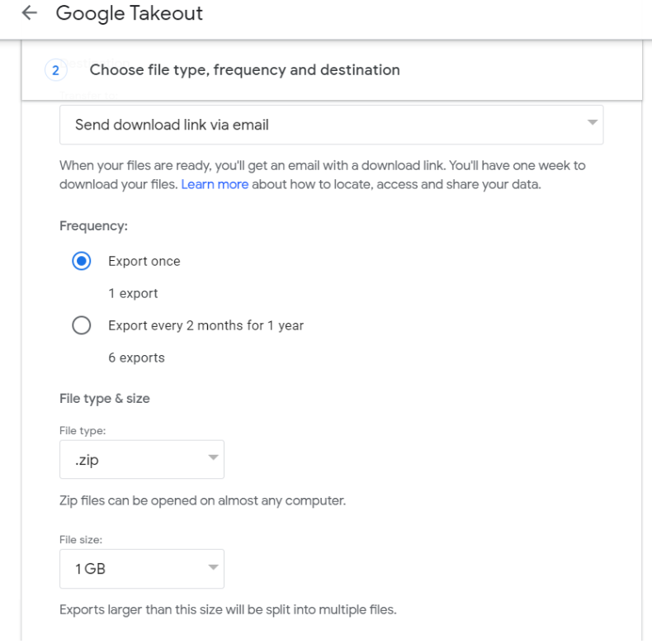
Task: Click the Export every 2 months label
Action: (206, 325)
